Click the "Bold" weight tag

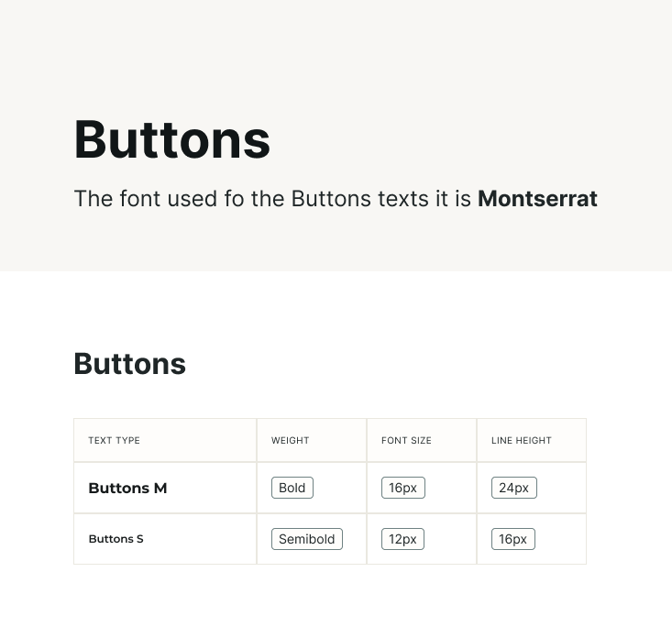pyautogui.click(x=292, y=488)
